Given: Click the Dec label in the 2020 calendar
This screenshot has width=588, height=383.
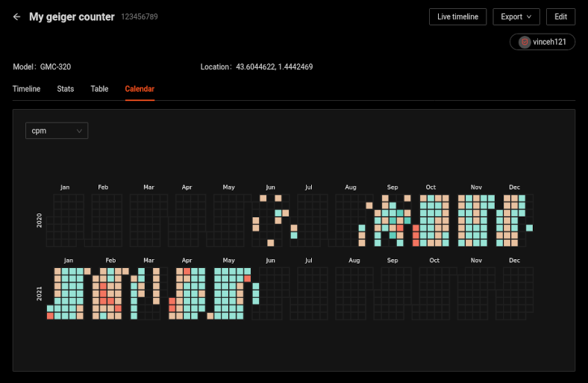Looking at the screenshot, I should click(514, 187).
